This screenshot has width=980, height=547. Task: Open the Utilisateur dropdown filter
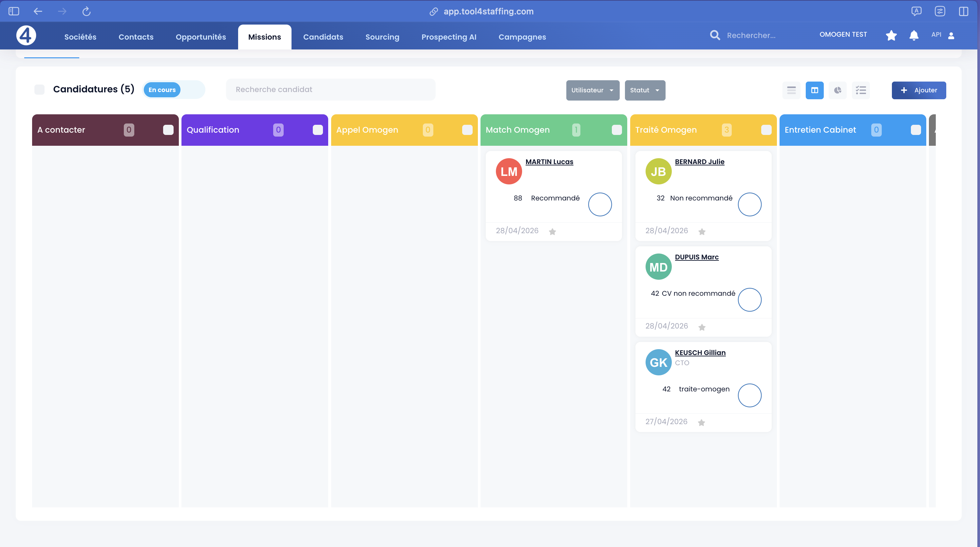coord(592,90)
